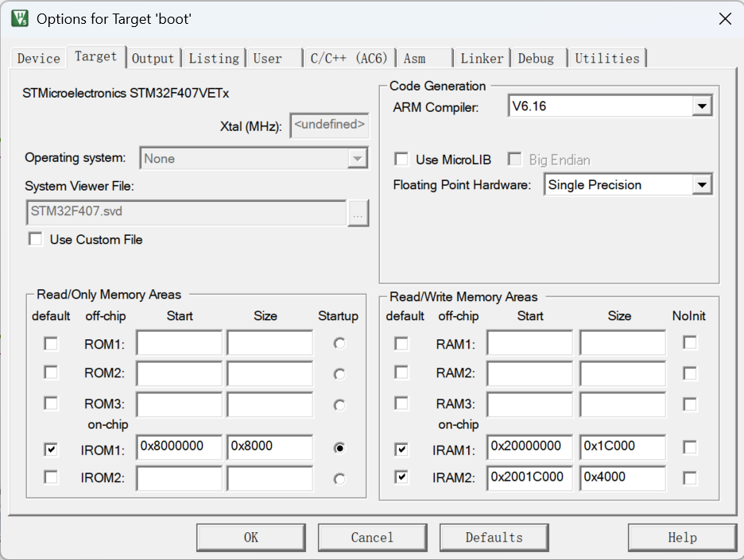The width and height of the screenshot is (744, 560).
Task: Click the System Viewer File browse button
Action: click(x=358, y=213)
